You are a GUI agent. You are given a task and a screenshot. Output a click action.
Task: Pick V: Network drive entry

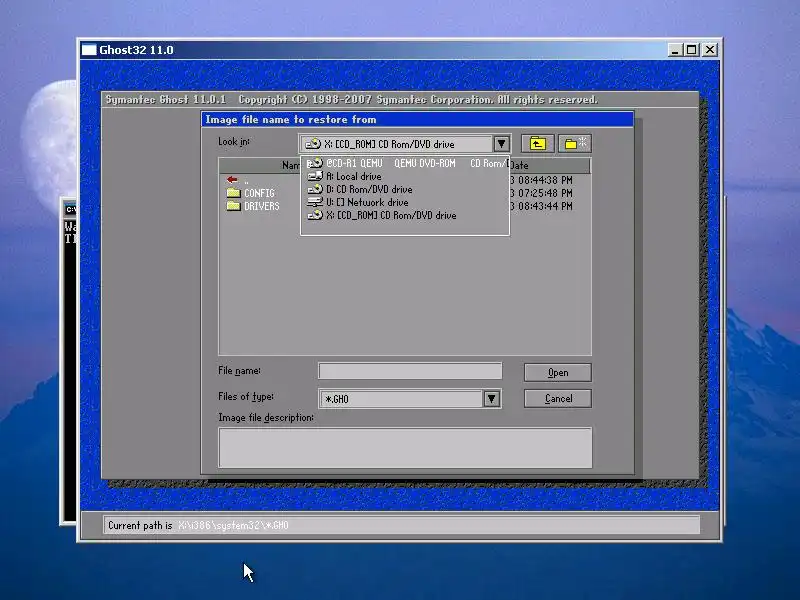(x=405, y=203)
